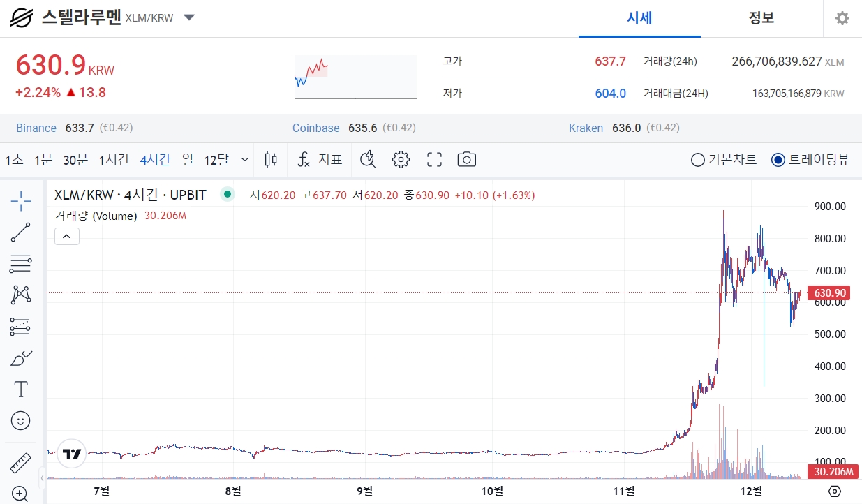Open the 지표 indicators menu
Screen dimensions: 862x504
(x=320, y=160)
